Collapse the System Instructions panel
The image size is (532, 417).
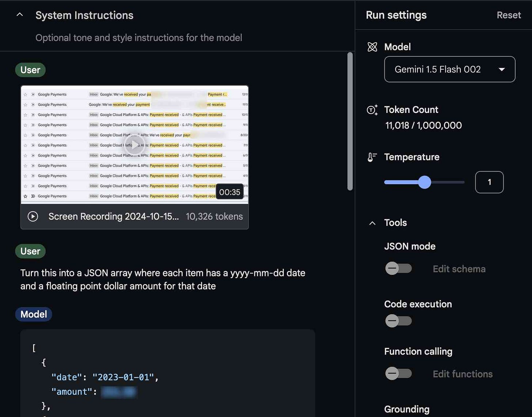coord(19,14)
